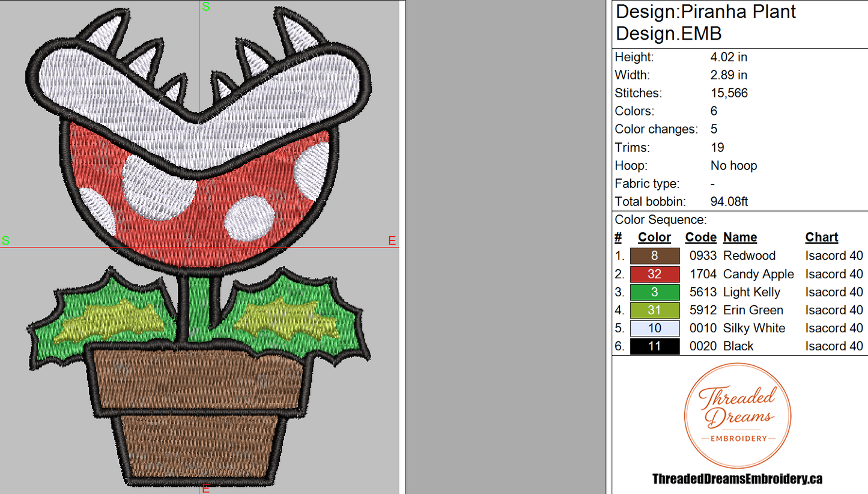Click the 'Color Sequence:' heading
This screenshot has width=868, height=494.
pos(661,220)
